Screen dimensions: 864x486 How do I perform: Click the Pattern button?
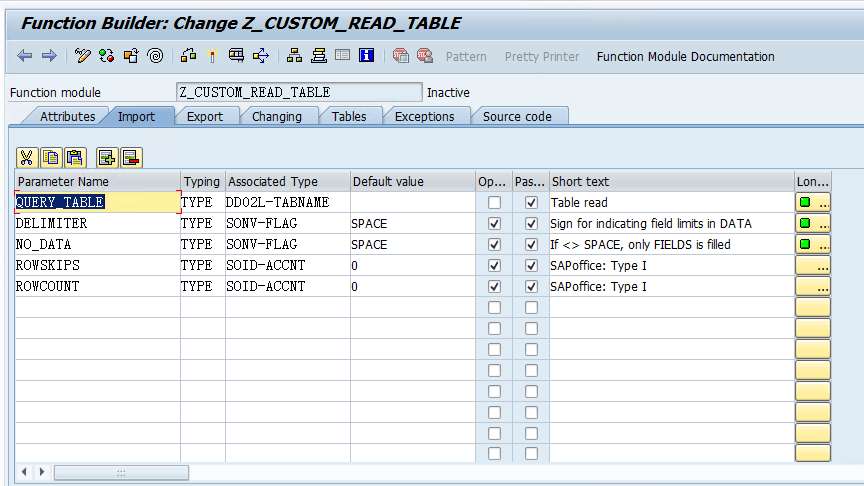pos(466,56)
